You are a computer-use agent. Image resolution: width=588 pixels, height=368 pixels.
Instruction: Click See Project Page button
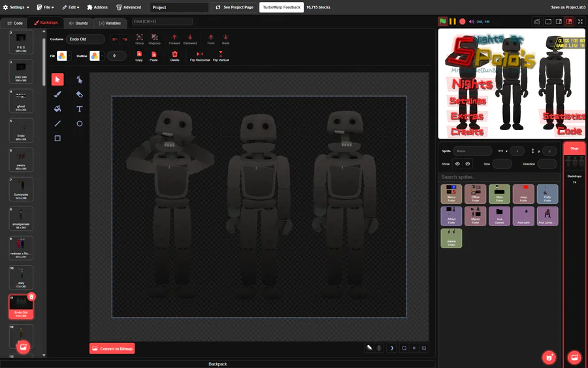[235, 7]
